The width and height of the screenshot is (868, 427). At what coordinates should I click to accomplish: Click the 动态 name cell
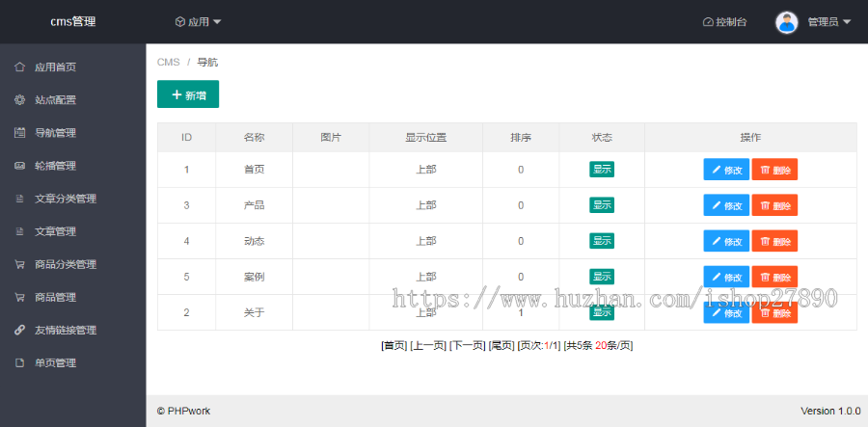254,241
